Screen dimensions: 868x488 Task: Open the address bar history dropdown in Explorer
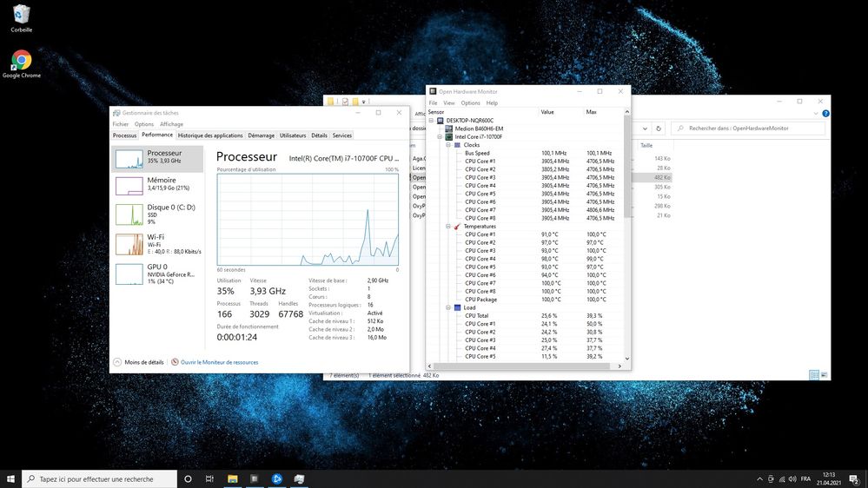(645, 129)
